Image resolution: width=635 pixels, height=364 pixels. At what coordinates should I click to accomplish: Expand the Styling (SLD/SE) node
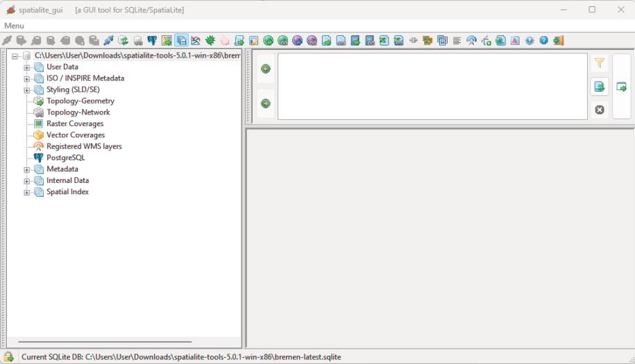pos(27,90)
